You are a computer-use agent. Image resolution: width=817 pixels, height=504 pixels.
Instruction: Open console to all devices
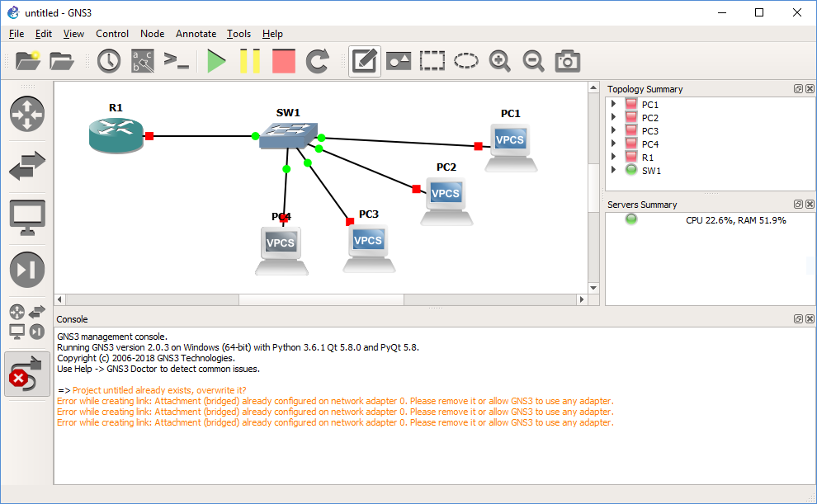(x=176, y=61)
